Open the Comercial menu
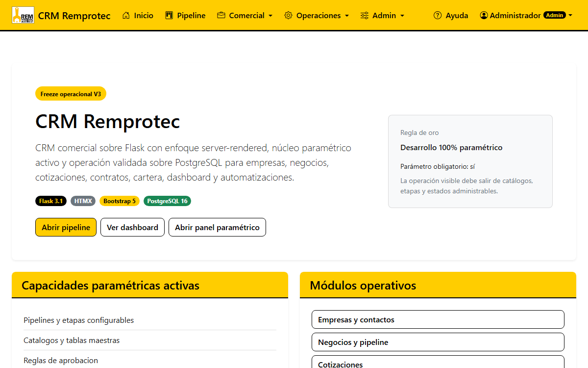This screenshot has width=588, height=368. click(245, 15)
